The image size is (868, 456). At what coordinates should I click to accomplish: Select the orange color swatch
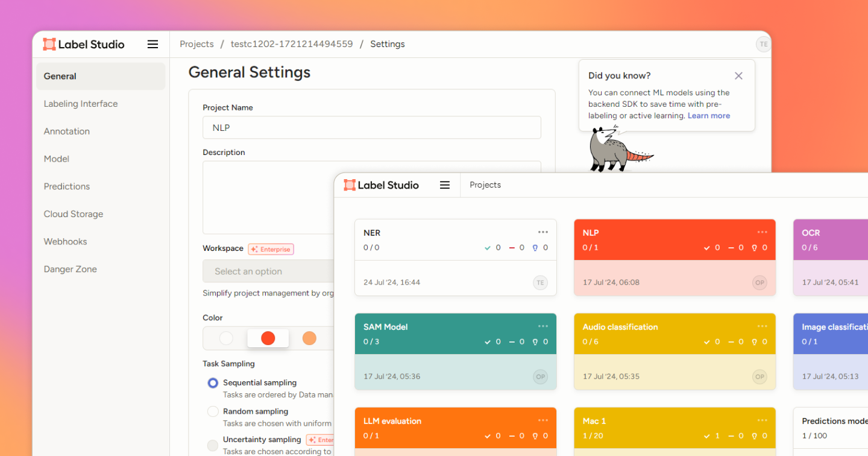point(309,338)
